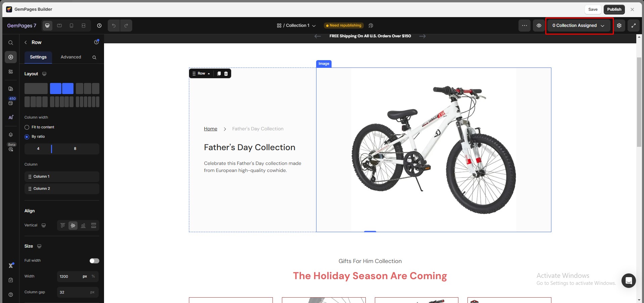Delete the Row with trash icon

(226, 74)
